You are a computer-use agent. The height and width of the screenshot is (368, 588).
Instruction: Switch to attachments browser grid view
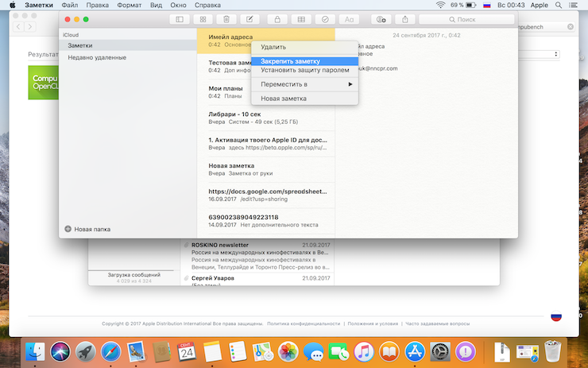[203, 19]
